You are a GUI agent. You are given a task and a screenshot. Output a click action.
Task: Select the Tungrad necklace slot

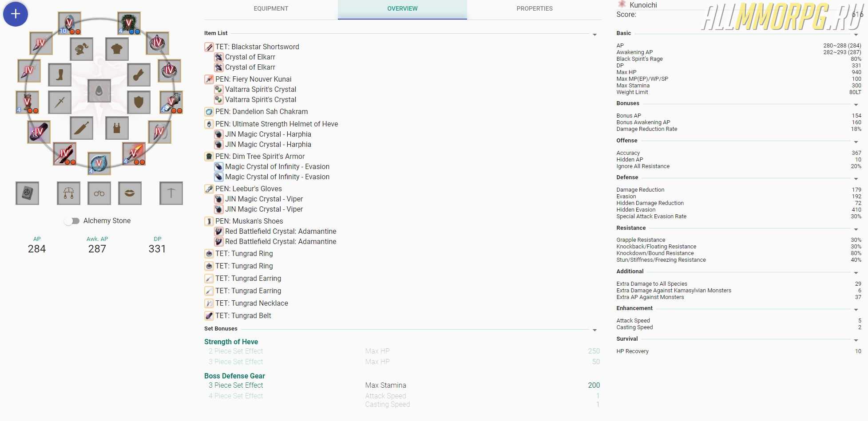pyautogui.click(x=159, y=132)
